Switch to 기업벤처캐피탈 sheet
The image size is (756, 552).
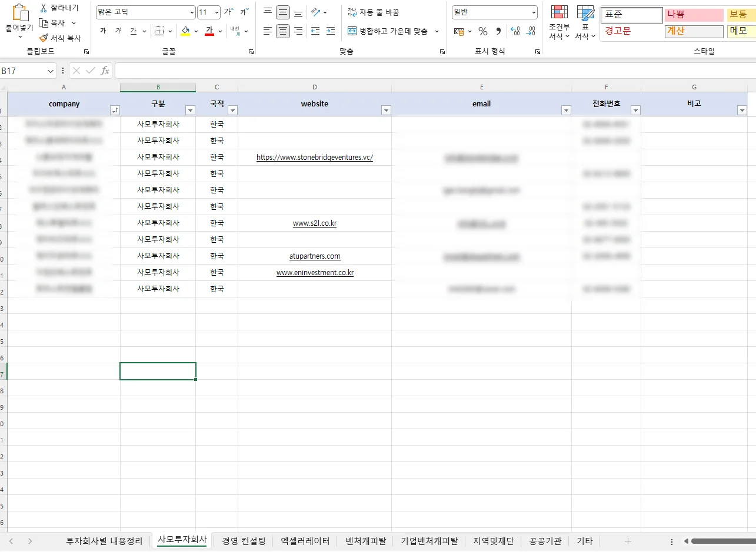pos(429,541)
